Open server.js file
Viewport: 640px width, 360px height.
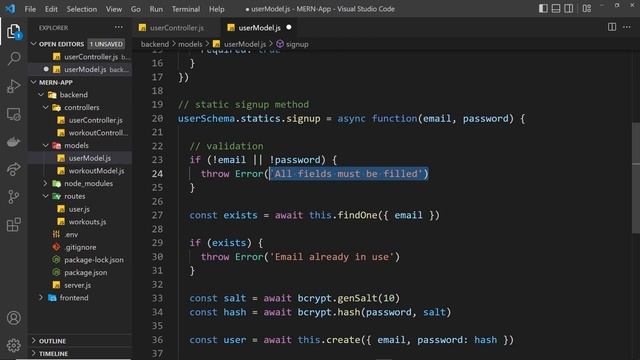(80, 285)
